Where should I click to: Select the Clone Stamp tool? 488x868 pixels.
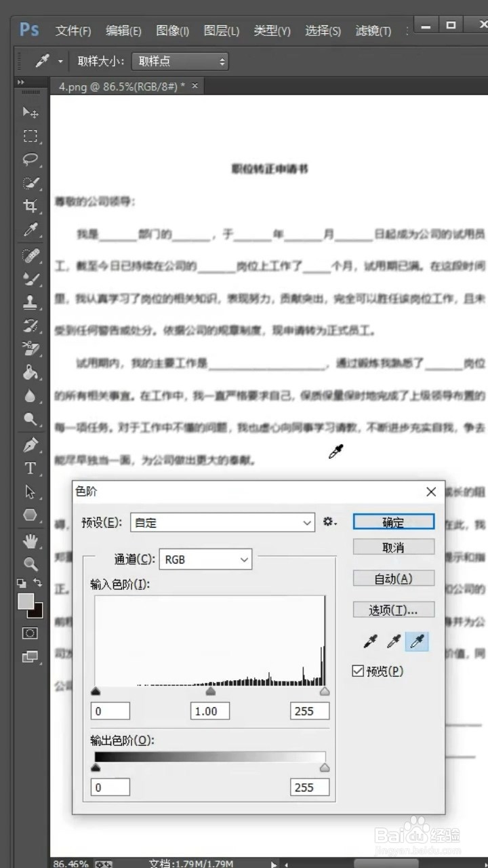tap(30, 302)
